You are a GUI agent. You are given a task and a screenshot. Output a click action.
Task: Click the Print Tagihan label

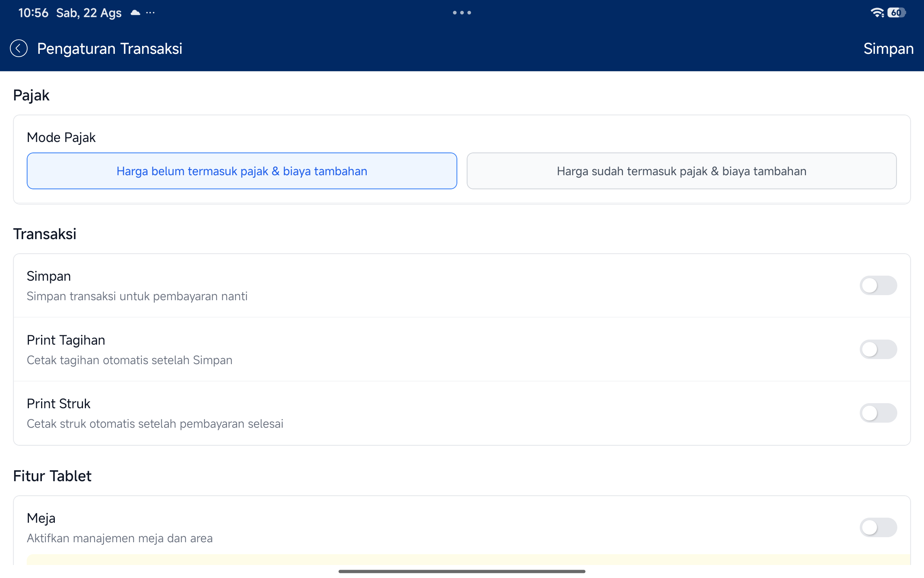(66, 340)
